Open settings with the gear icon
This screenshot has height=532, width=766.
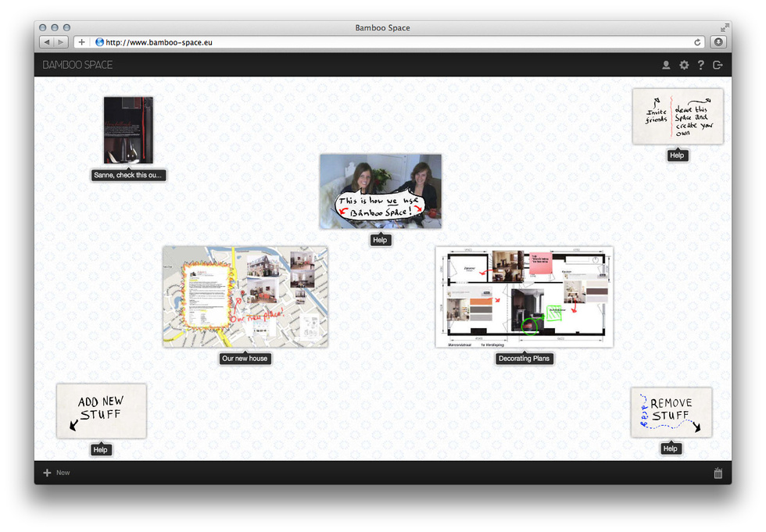[684, 65]
